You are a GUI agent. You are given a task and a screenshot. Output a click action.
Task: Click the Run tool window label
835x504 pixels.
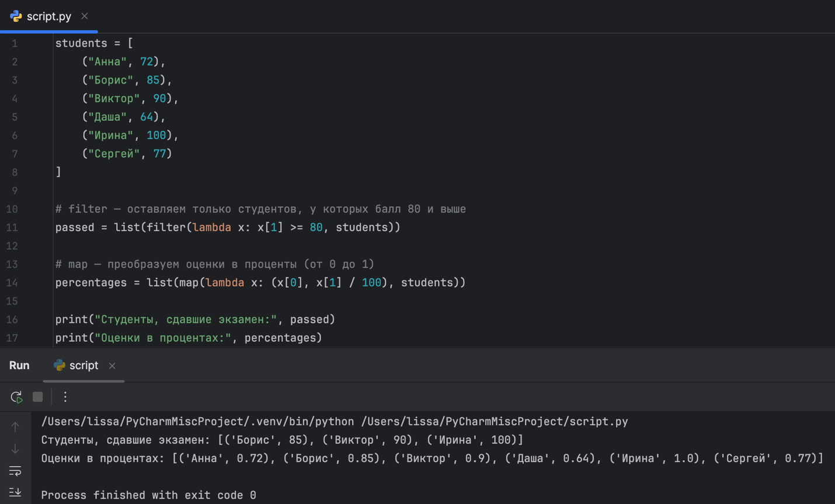click(x=19, y=366)
